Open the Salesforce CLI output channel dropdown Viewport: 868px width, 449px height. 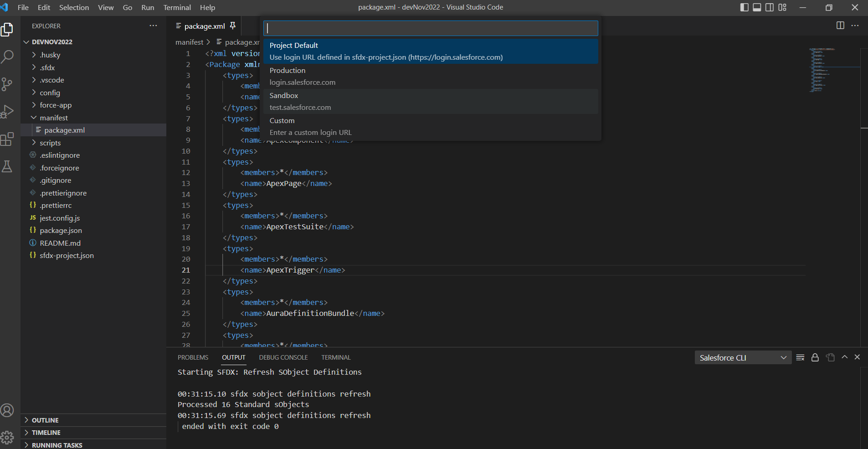pyautogui.click(x=743, y=358)
